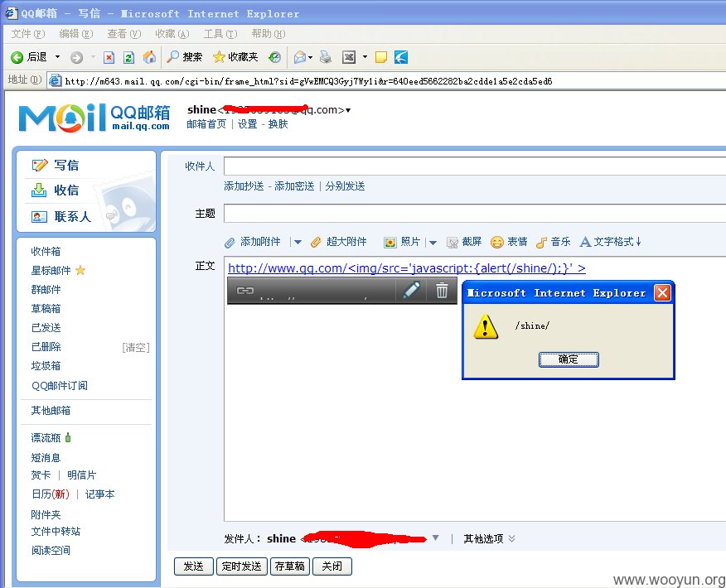The height and width of the screenshot is (588, 726).
Task: Expand 其他选项 other options
Action: (490, 538)
